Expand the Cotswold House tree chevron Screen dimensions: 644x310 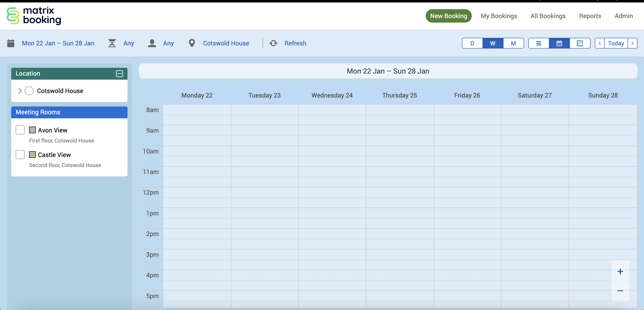point(20,91)
